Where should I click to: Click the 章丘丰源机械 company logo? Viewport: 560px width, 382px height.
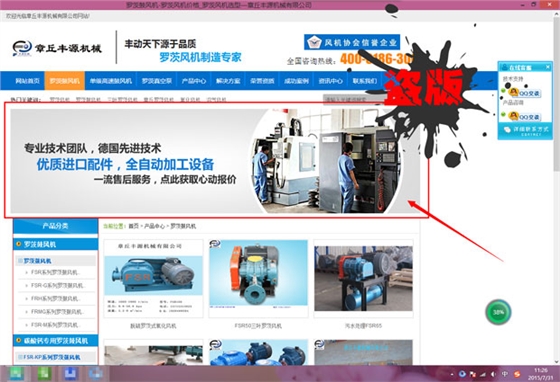point(57,48)
